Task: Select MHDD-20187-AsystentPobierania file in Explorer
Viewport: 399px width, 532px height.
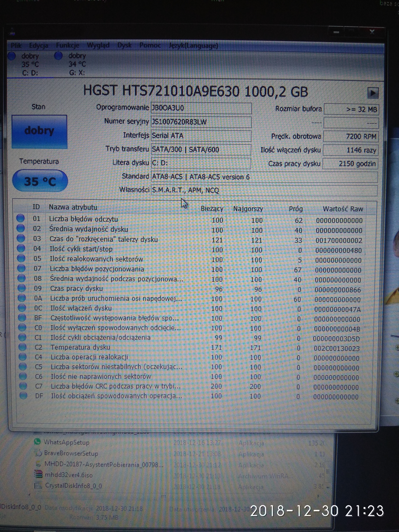Action: click(x=104, y=464)
